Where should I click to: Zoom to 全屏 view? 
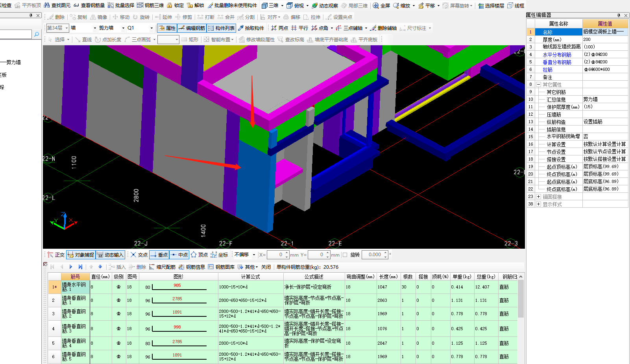point(381,6)
